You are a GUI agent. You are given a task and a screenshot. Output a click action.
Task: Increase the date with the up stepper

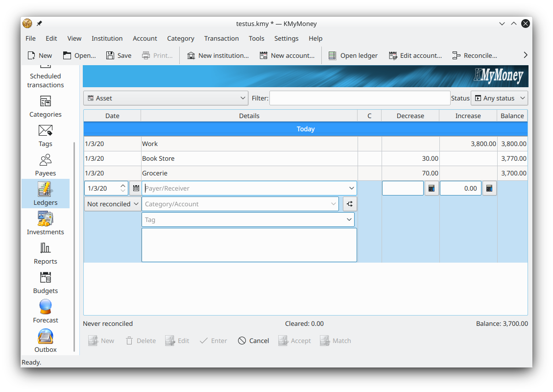123,186
